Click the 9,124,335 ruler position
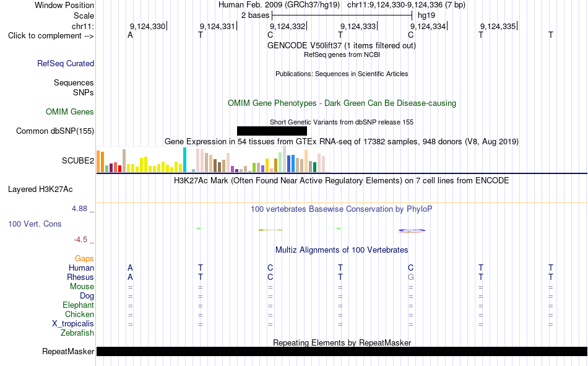This screenshot has height=366, width=588. (x=498, y=26)
